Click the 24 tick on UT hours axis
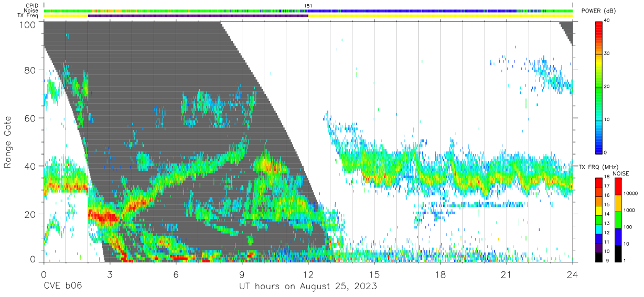 point(573,274)
